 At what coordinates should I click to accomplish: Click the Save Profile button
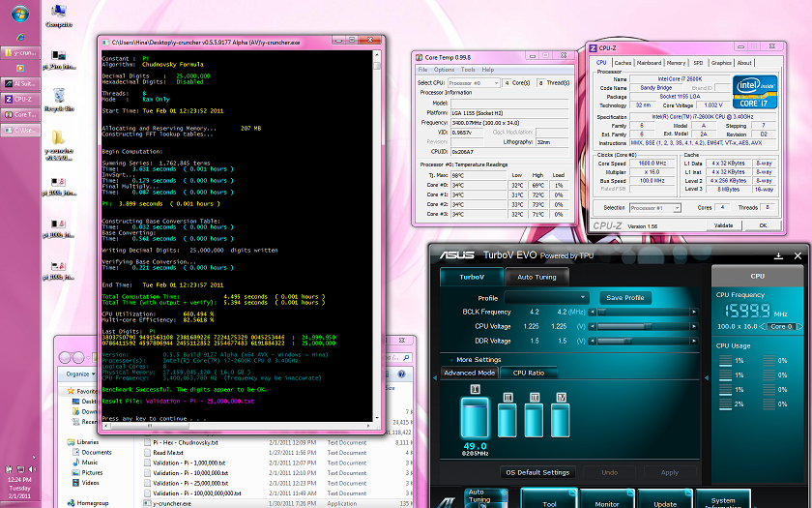[x=624, y=298]
